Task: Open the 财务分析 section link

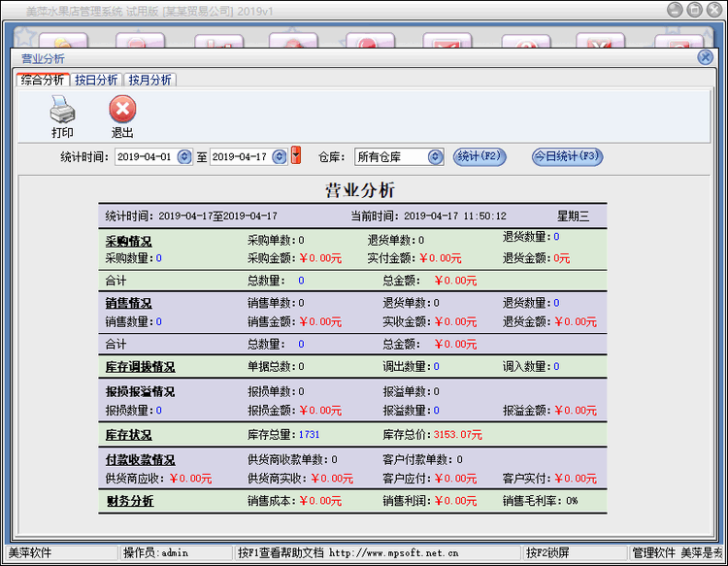Action: pyautogui.click(x=130, y=501)
